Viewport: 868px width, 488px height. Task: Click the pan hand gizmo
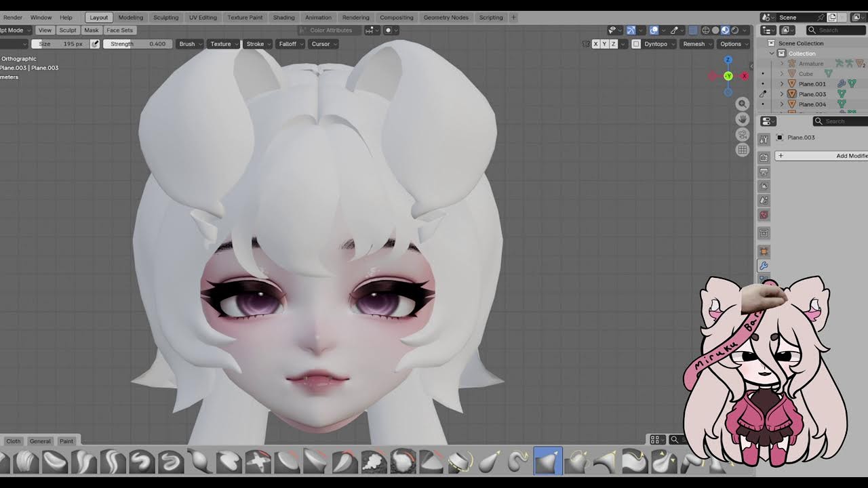coord(743,119)
